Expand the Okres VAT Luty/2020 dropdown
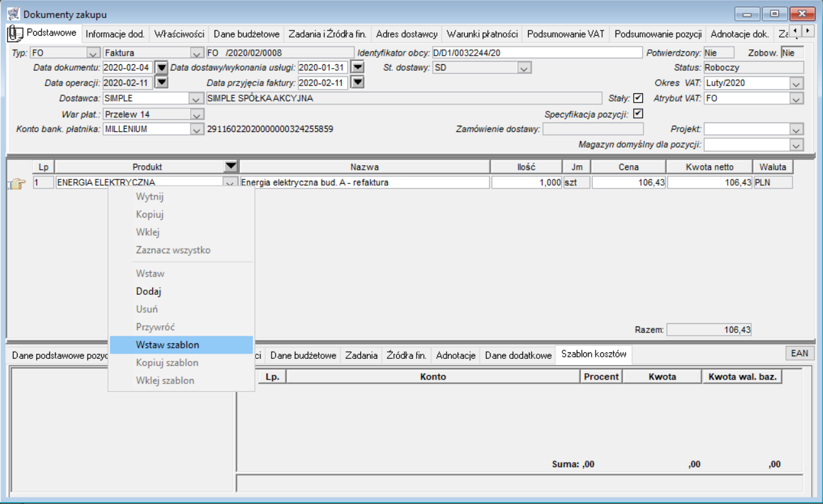Viewport: 823px width, 504px height. 797,83
